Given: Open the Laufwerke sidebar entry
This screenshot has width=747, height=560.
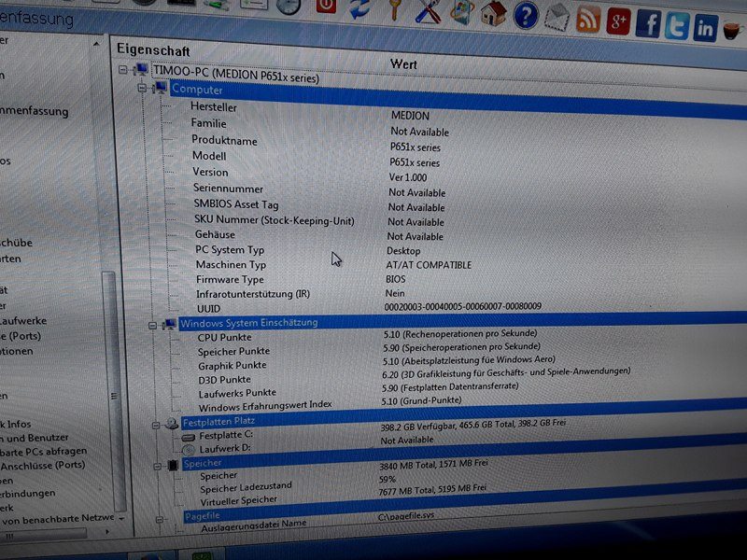Looking at the screenshot, I should tap(23, 321).
